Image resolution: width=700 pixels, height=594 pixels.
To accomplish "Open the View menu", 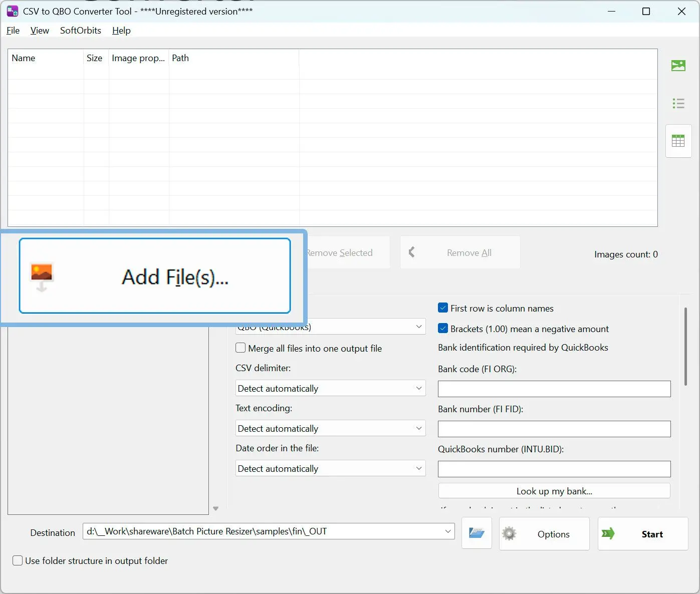I will click(40, 31).
